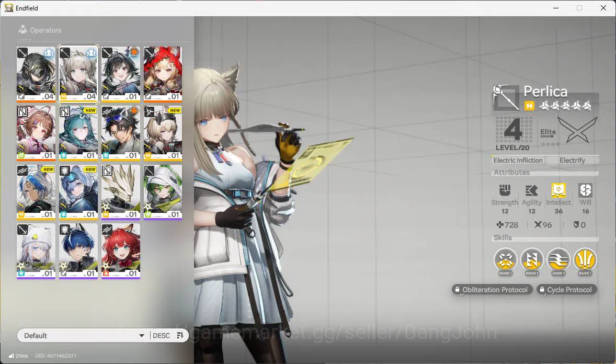This screenshot has width=616, height=364.
Task: Select the Electrify tag
Action: (x=572, y=160)
